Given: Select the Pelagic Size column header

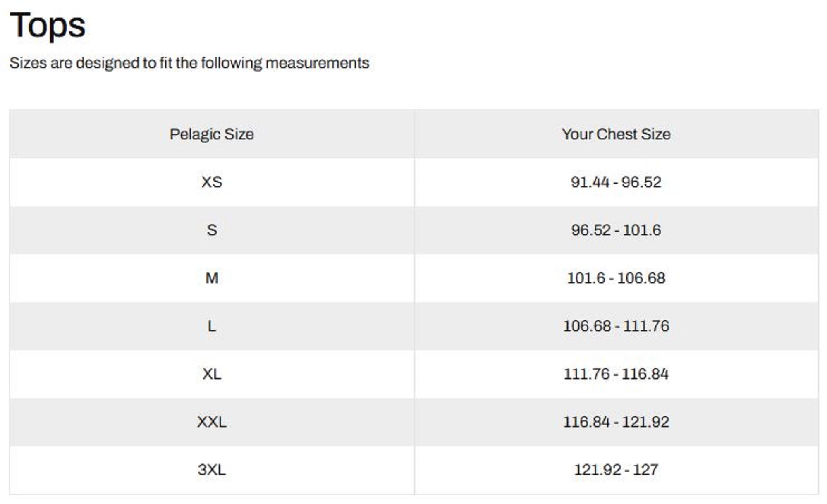Looking at the screenshot, I should [212, 134].
